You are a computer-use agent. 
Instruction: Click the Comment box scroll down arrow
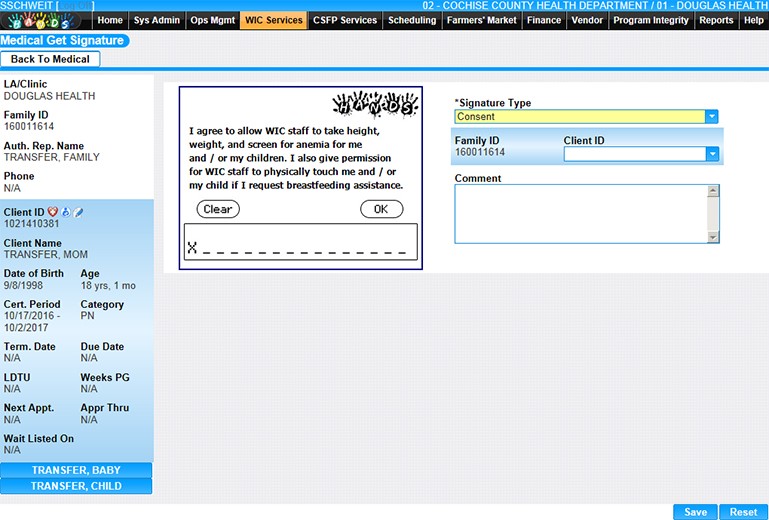pos(712,237)
